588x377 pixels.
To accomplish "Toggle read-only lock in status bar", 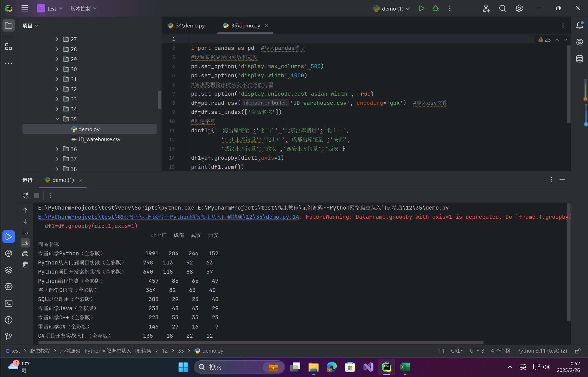I will click(x=578, y=351).
